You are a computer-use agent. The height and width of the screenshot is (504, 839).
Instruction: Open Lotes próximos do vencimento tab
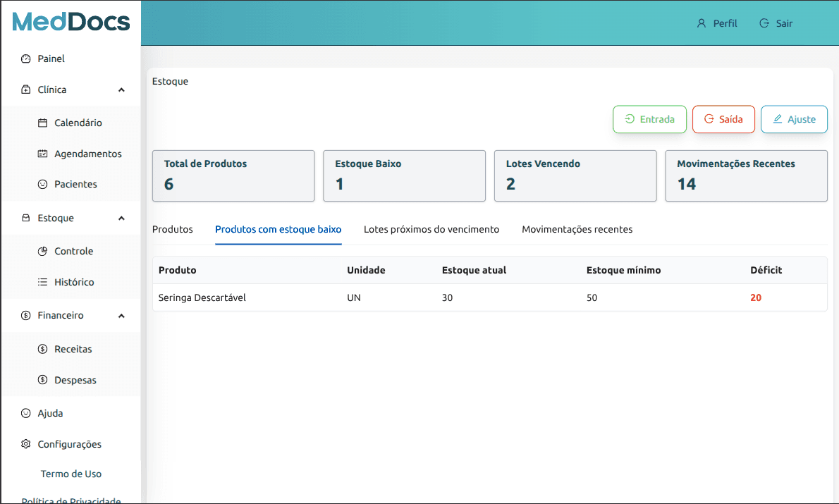431,229
